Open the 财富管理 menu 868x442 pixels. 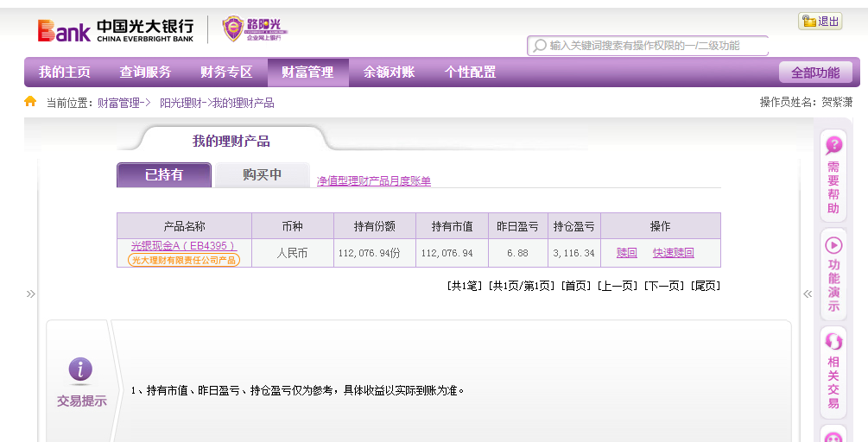click(307, 73)
